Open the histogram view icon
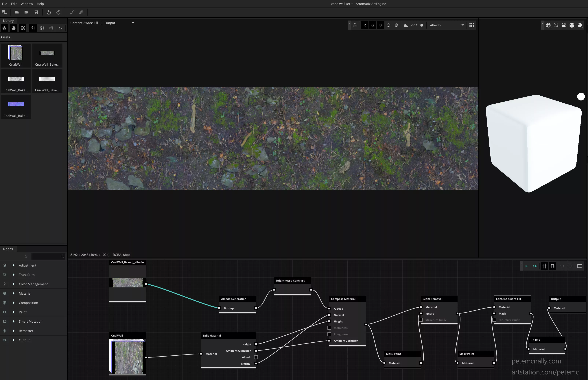Screen dimensions: 588x380 pyautogui.click(x=406, y=25)
